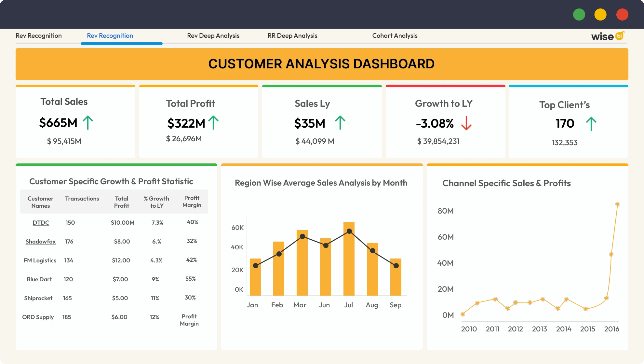The image size is (644, 364).
Task: Click the yellow window control circle
Action: tap(600, 14)
